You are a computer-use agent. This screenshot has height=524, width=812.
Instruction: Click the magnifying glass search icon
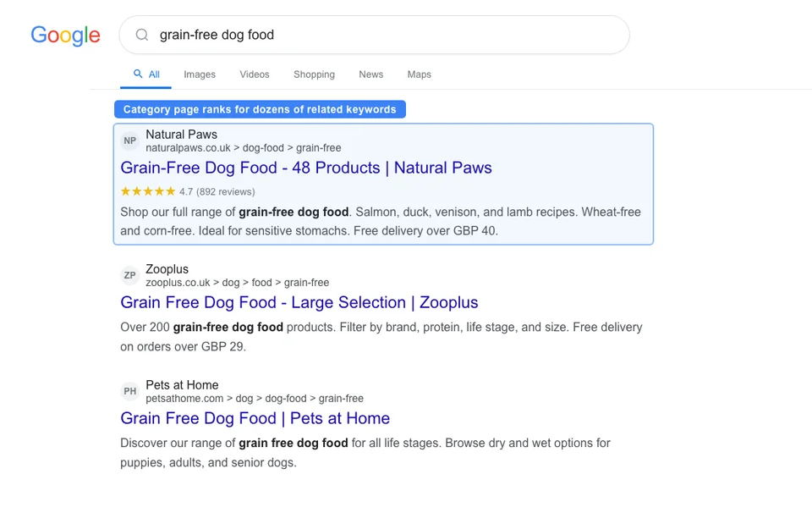coord(141,35)
